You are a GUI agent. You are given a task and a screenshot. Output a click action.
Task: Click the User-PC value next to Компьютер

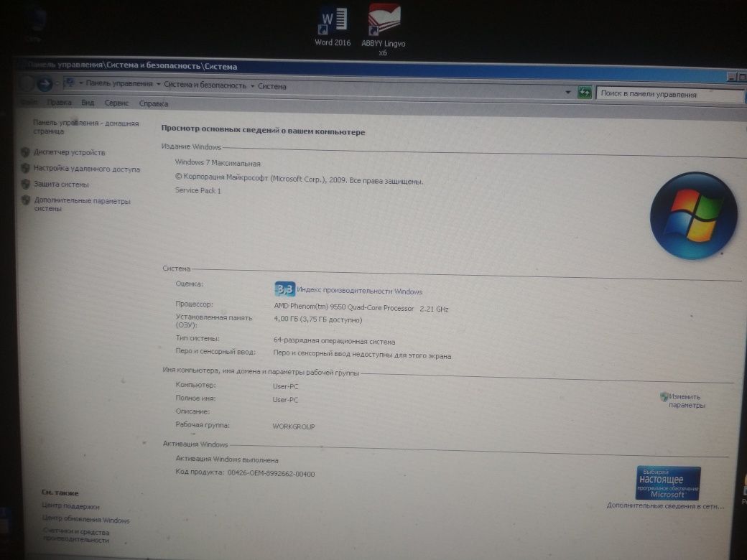click(285, 386)
